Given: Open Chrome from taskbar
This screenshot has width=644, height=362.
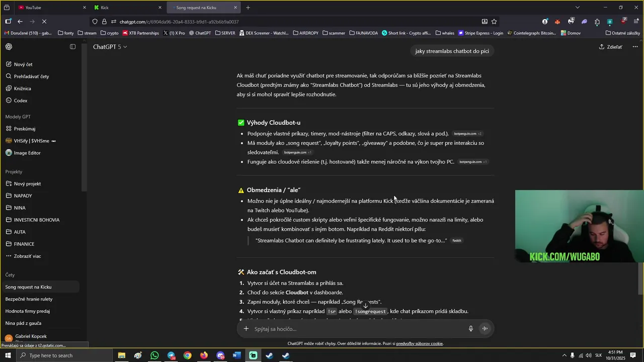Looking at the screenshot, I should point(187,355).
